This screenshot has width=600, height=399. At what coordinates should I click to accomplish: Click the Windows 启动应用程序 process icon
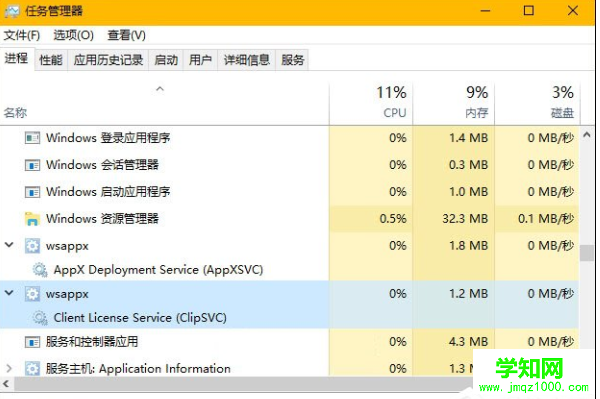(32, 192)
